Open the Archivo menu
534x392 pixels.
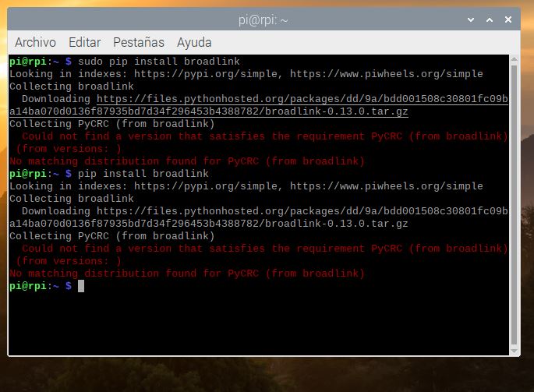(35, 43)
